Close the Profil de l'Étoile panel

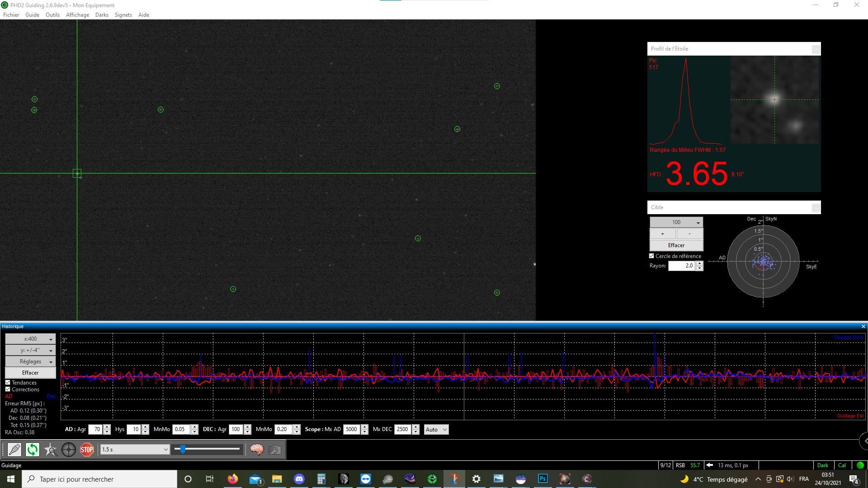[x=816, y=49]
